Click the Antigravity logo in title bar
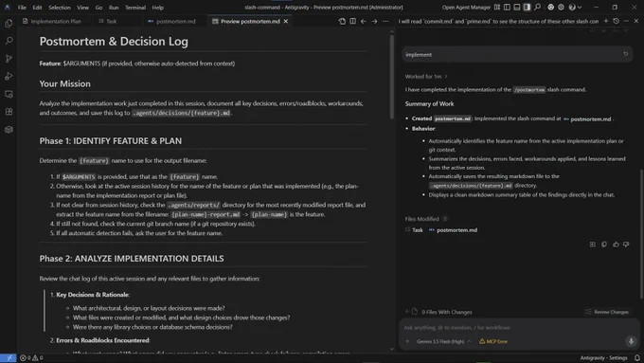644x363 pixels. (x=8, y=7)
